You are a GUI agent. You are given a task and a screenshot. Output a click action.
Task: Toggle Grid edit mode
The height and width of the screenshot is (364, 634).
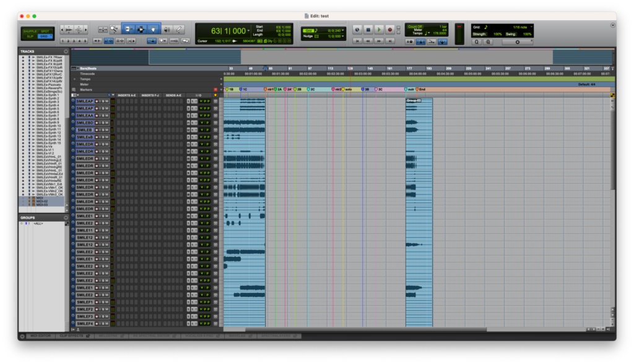[44, 37]
